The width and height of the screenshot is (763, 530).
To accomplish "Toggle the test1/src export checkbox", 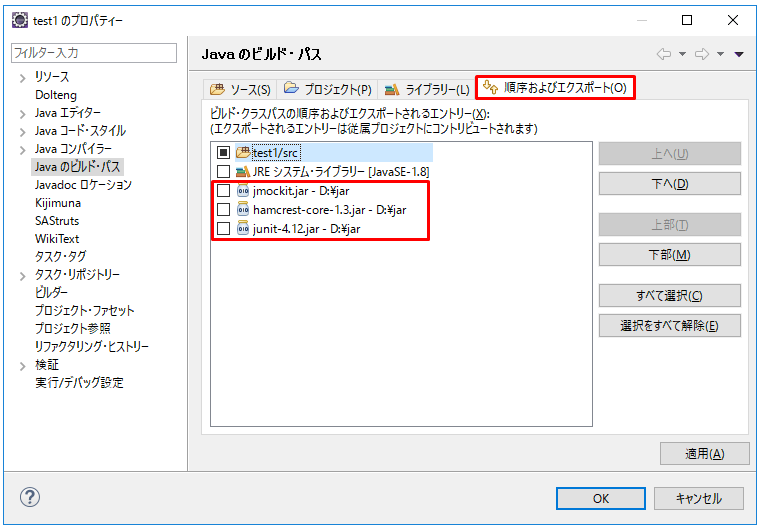I will (223, 153).
